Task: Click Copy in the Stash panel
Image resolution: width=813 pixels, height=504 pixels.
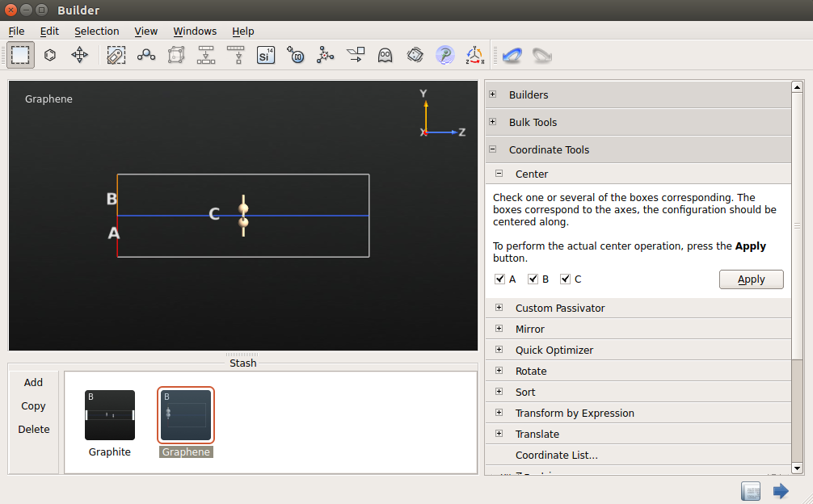Action: click(x=33, y=406)
